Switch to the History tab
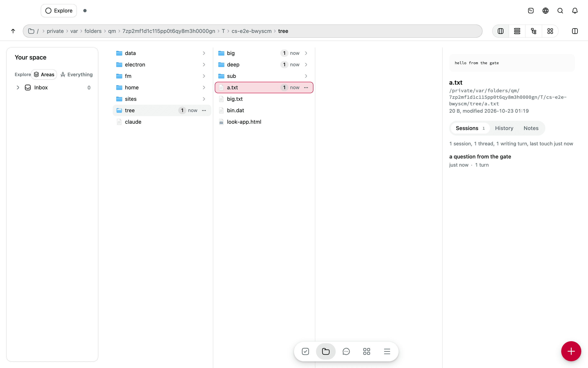This screenshot has width=588, height=368. (504, 128)
